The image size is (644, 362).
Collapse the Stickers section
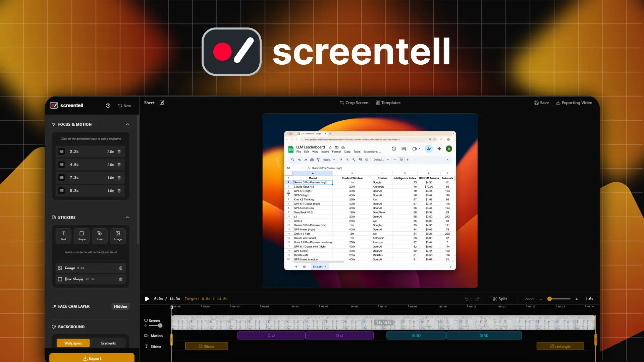[x=127, y=218]
